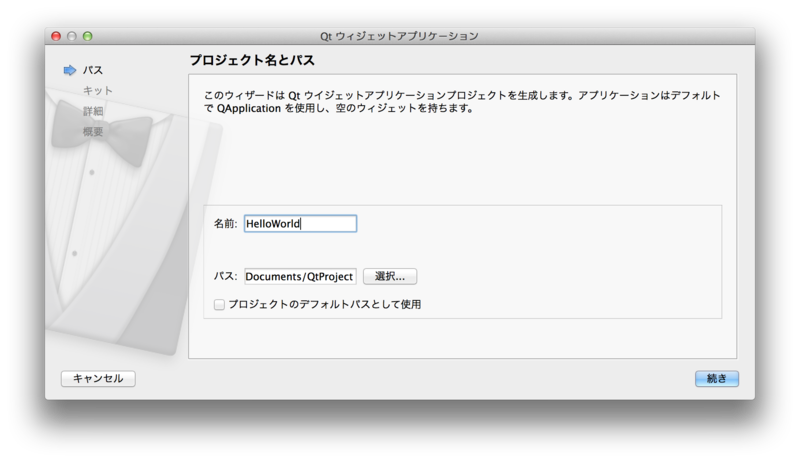
Task: Close the wizard with the red window button
Action: click(56, 36)
